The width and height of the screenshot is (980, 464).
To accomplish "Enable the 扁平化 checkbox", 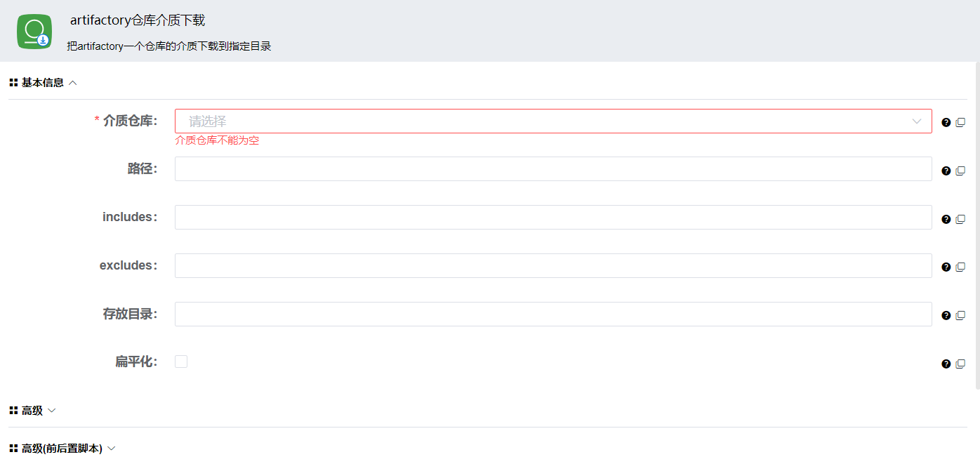I will pyautogui.click(x=181, y=362).
